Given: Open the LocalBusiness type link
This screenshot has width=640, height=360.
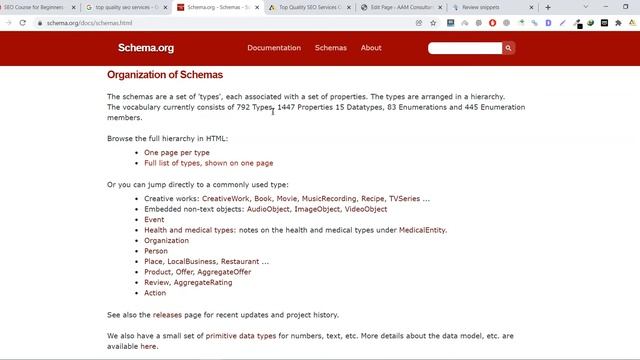Looking at the screenshot, I should click(x=191, y=261).
